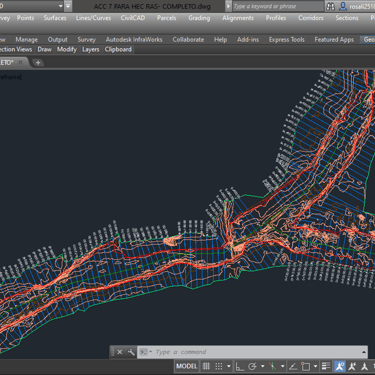Close the command line with X icon
This screenshot has height=375, width=375.
coord(120,352)
